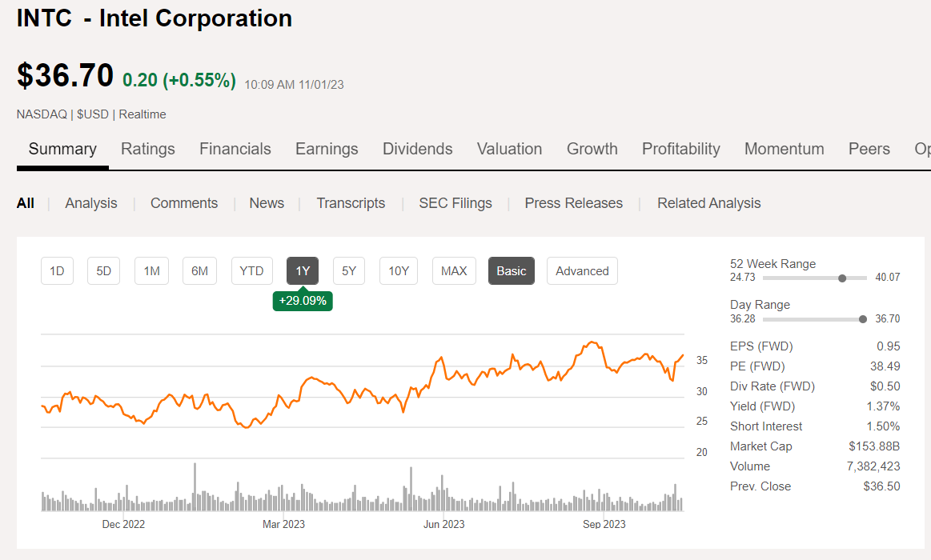The width and height of the screenshot is (931, 560).
Task: Switch to Advanced chart mode
Action: (x=583, y=271)
